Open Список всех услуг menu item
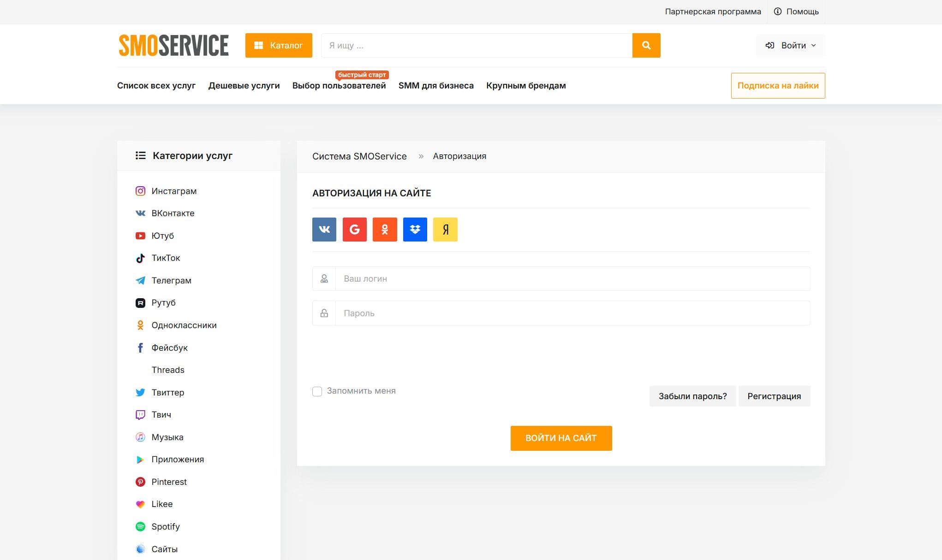Viewport: 942px width, 560px height. [x=156, y=86]
